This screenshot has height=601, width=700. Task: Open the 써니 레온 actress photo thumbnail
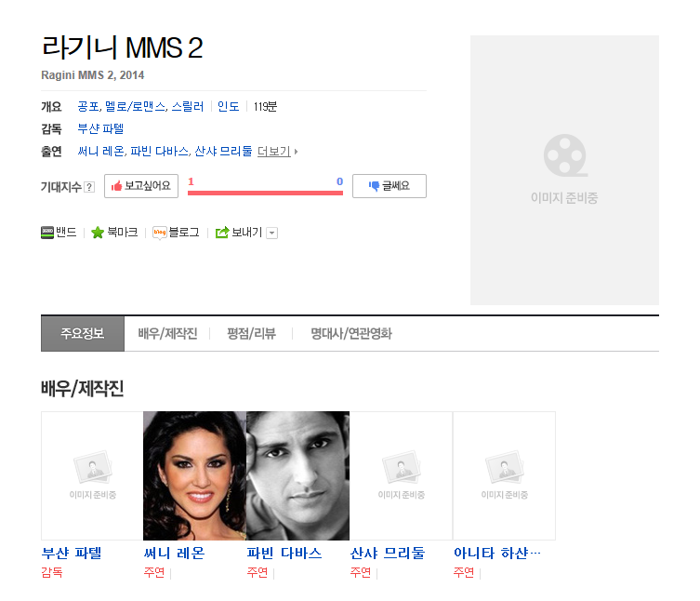click(194, 475)
